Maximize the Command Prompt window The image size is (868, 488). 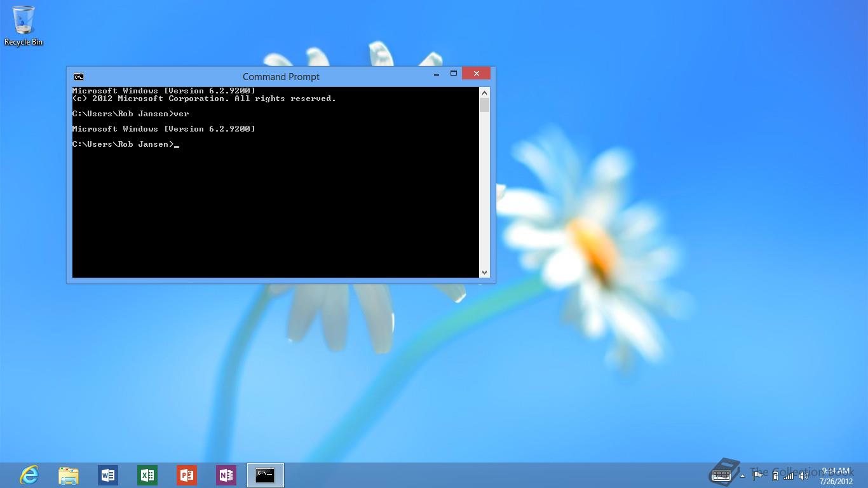click(454, 74)
